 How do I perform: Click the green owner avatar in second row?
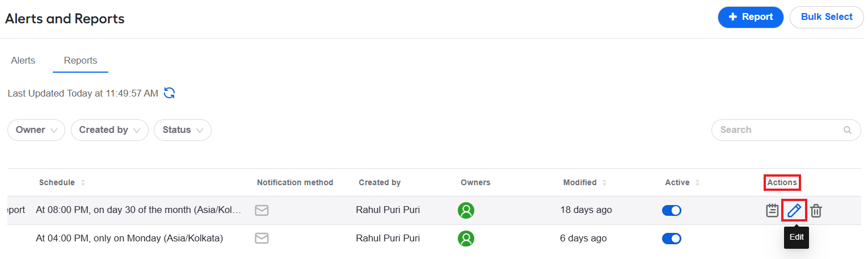pos(466,239)
